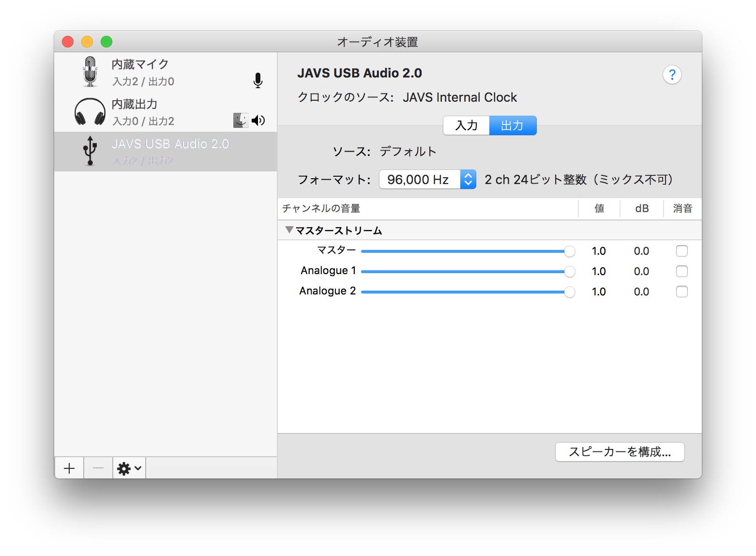This screenshot has height=556, width=756.
Task: Click the 消音 column header
Action: coord(682,209)
